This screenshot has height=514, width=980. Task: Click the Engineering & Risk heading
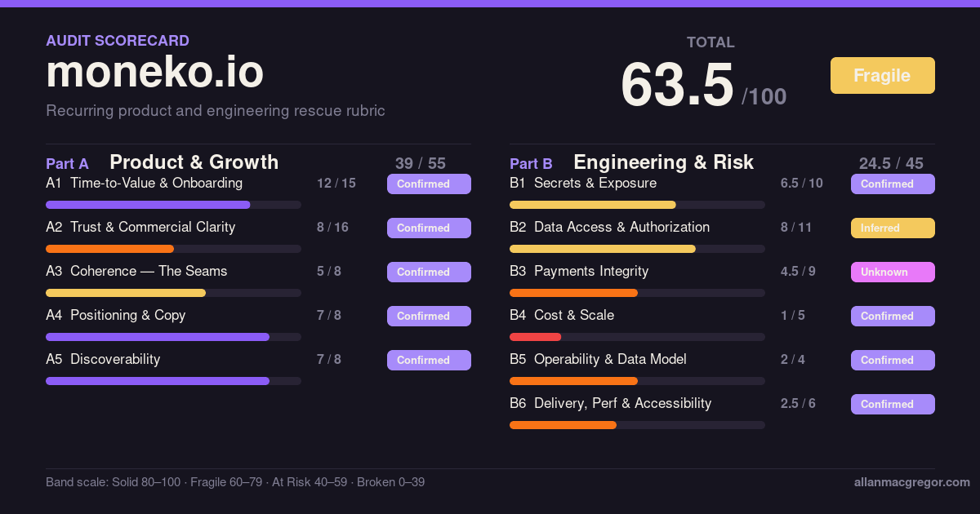click(664, 162)
